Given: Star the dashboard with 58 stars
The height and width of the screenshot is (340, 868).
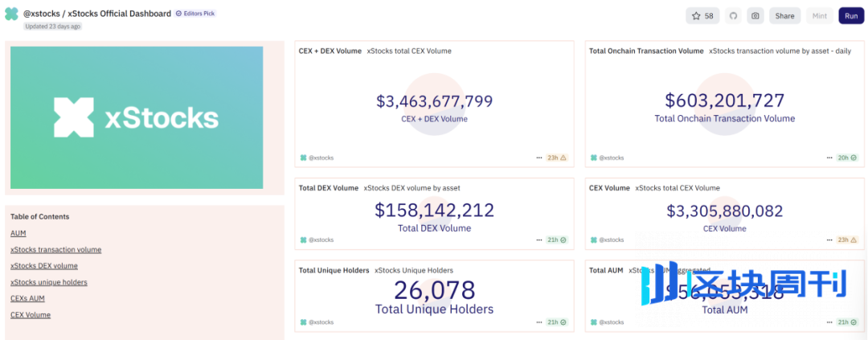Looking at the screenshot, I should (702, 16).
